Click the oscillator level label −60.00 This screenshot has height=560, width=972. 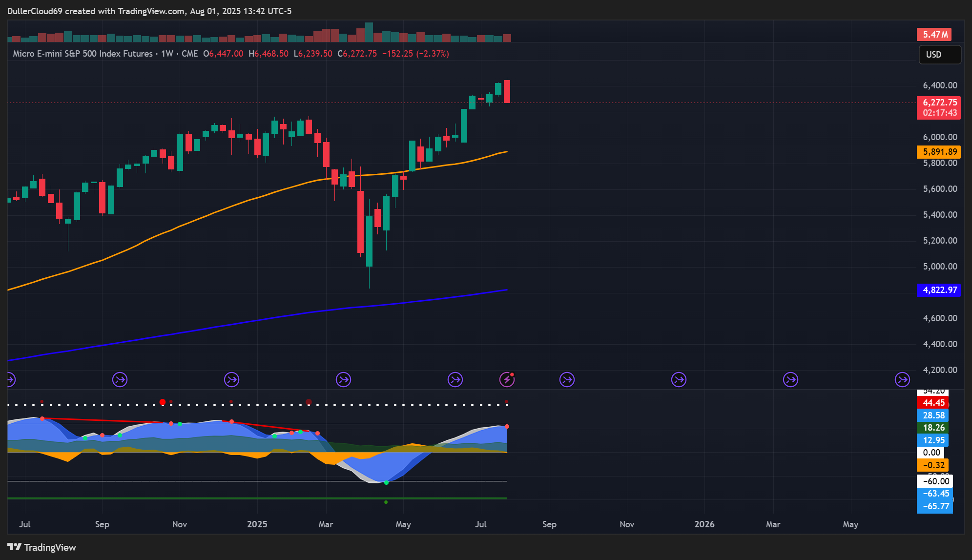click(x=935, y=481)
